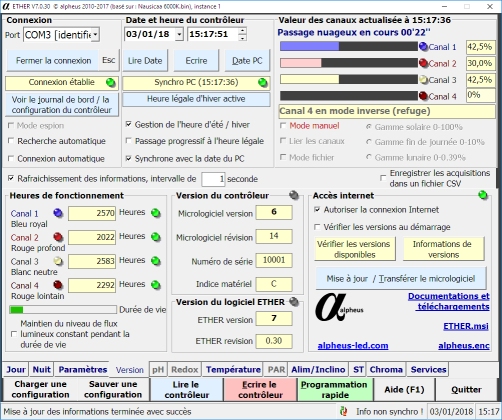This screenshot has width=502, height=420.
Task: Toggle Gestion de l'heure d'été / hiver
Action: [128, 124]
